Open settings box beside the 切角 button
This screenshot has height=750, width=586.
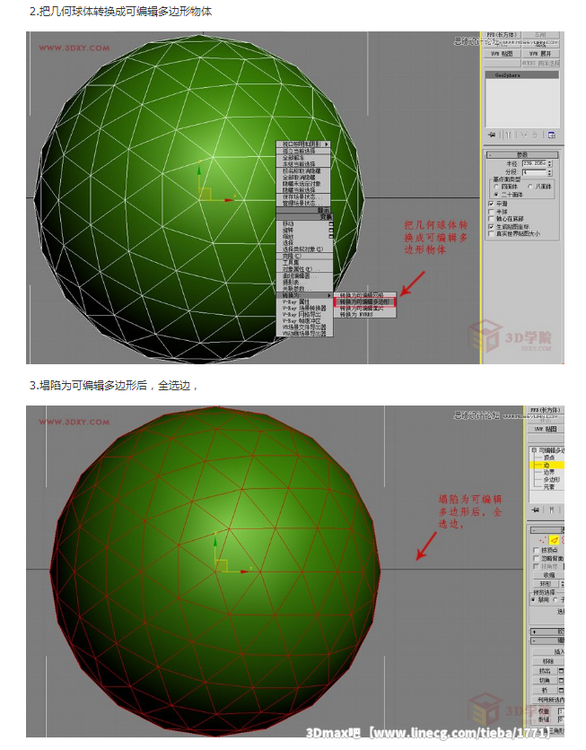(561, 680)
